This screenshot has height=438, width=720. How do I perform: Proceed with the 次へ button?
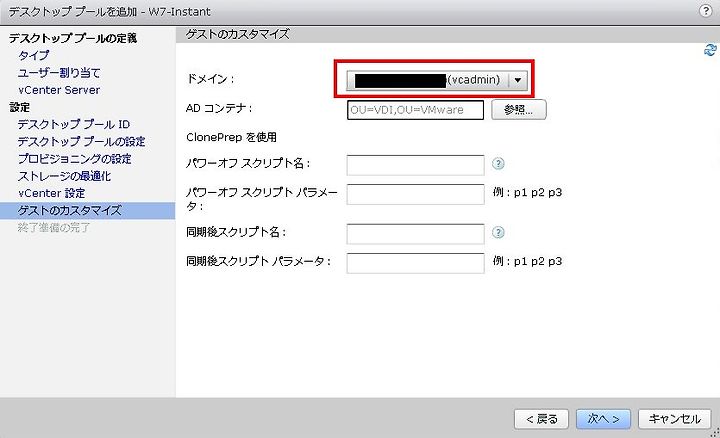[603, 419]
